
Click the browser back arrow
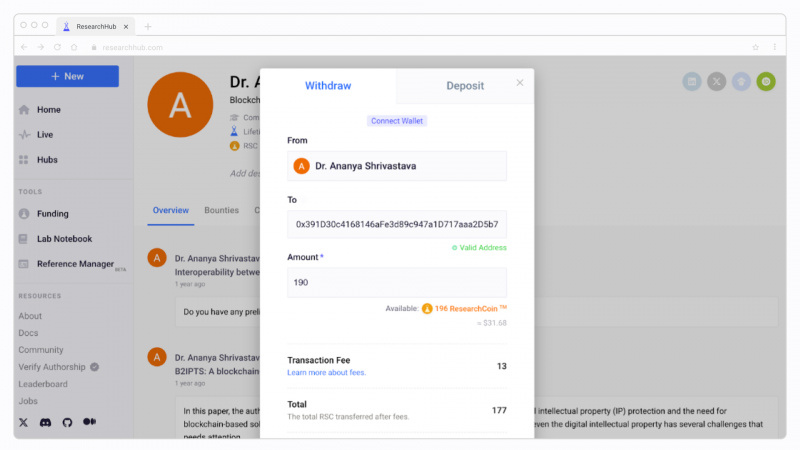[x=24, y=47]
